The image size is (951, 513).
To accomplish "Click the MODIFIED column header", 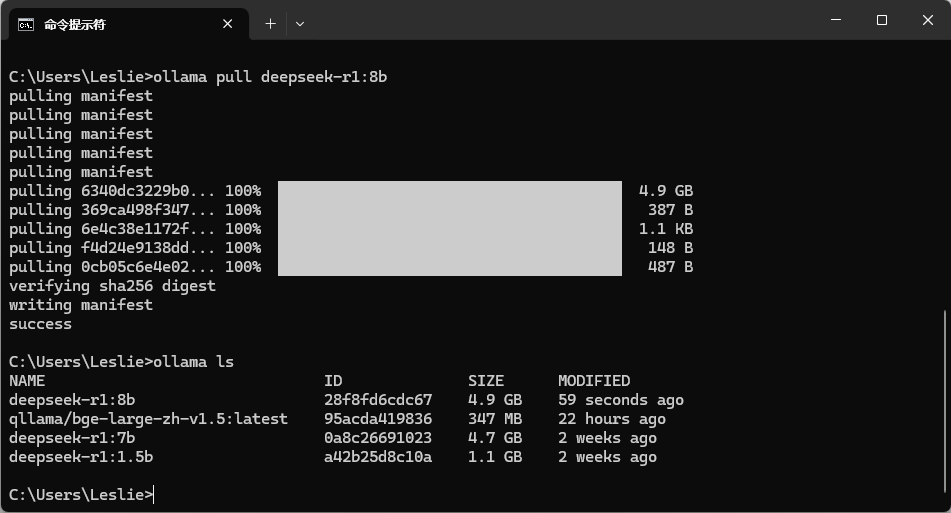I will [594, 381].
